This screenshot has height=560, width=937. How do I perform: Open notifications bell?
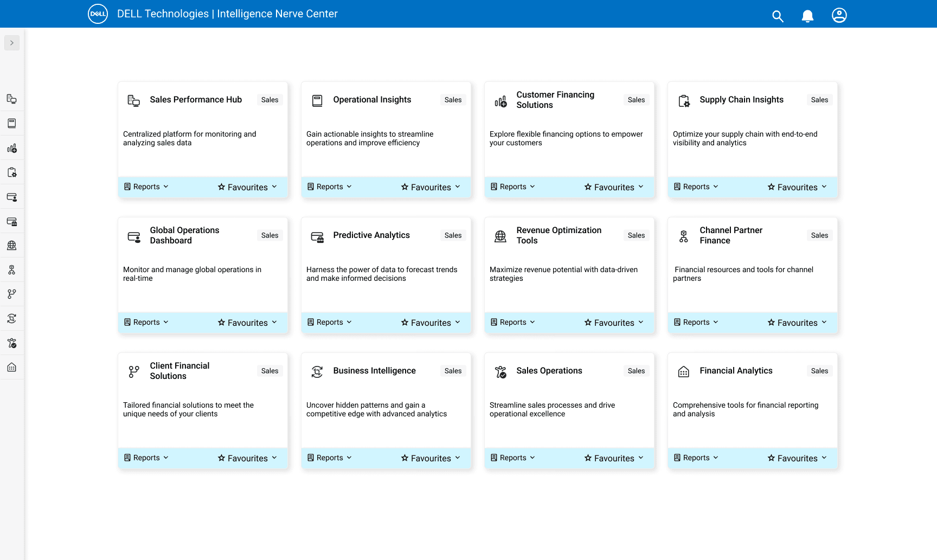(x=807, y=16)
